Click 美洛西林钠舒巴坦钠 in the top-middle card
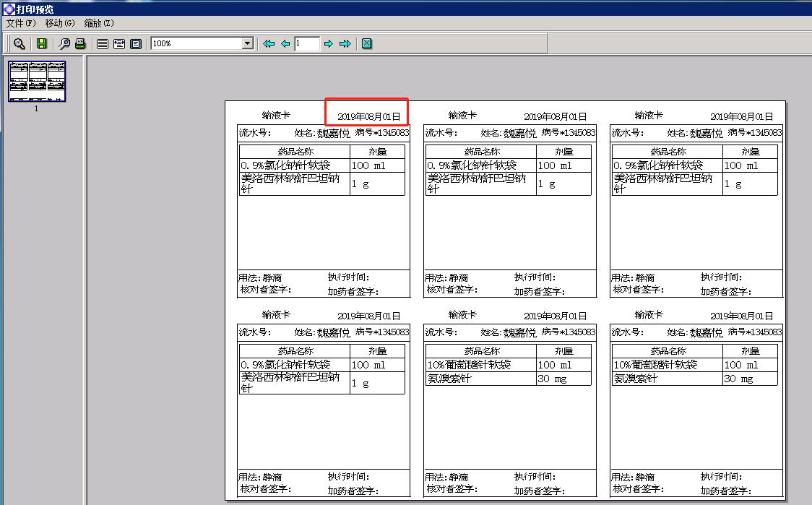 click(x=476, y=178)
